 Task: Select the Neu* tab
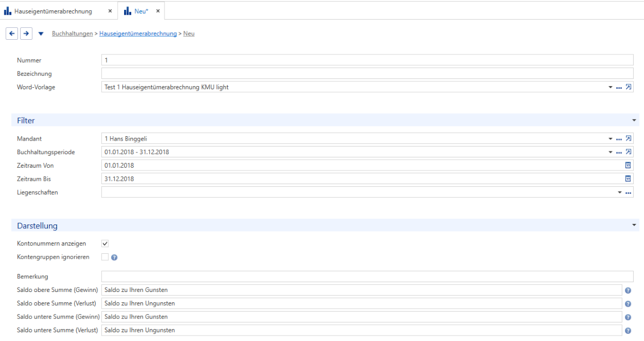140,11
